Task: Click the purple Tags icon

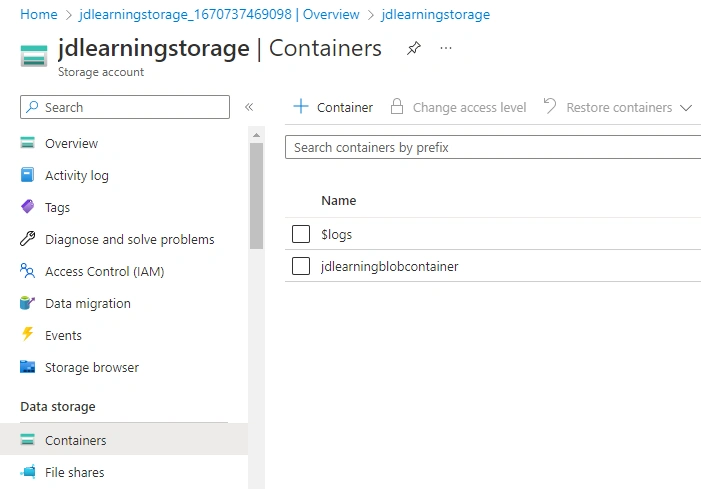Action: pos(27,207)
